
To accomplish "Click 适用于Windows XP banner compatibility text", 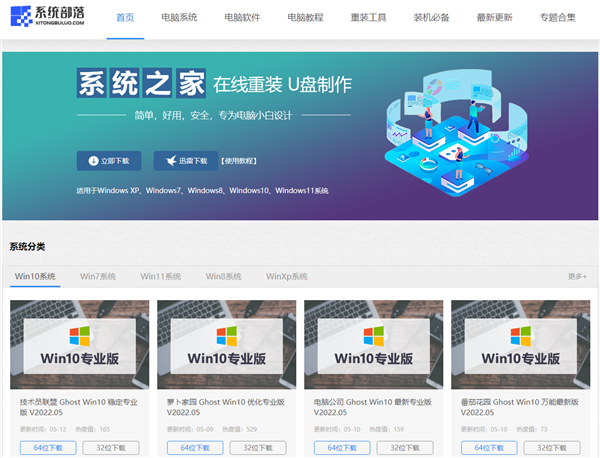I will (x=202, y=191).
